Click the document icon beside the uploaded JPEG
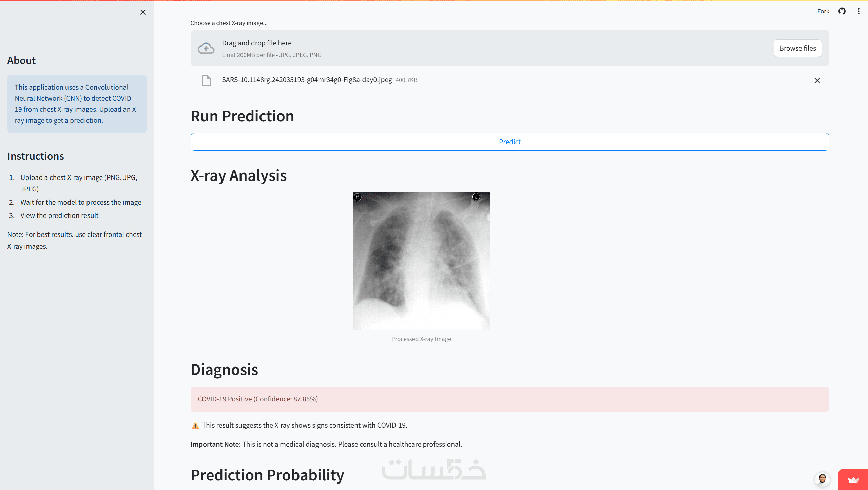 click(206, 80)
